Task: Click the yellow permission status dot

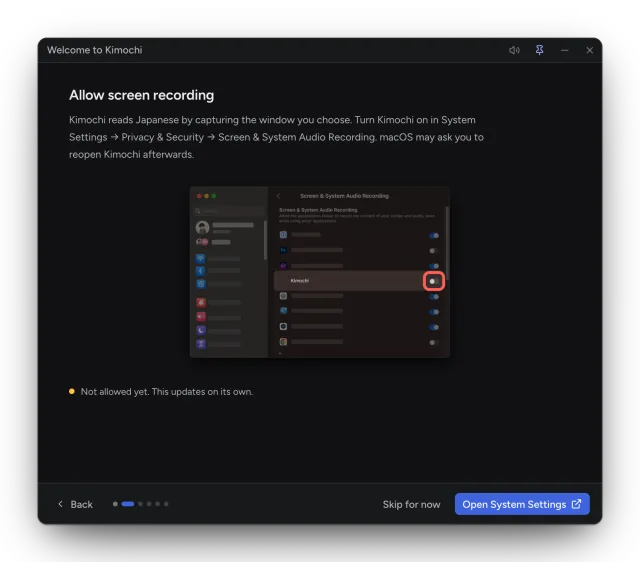Action: click(x=72, y=391)
